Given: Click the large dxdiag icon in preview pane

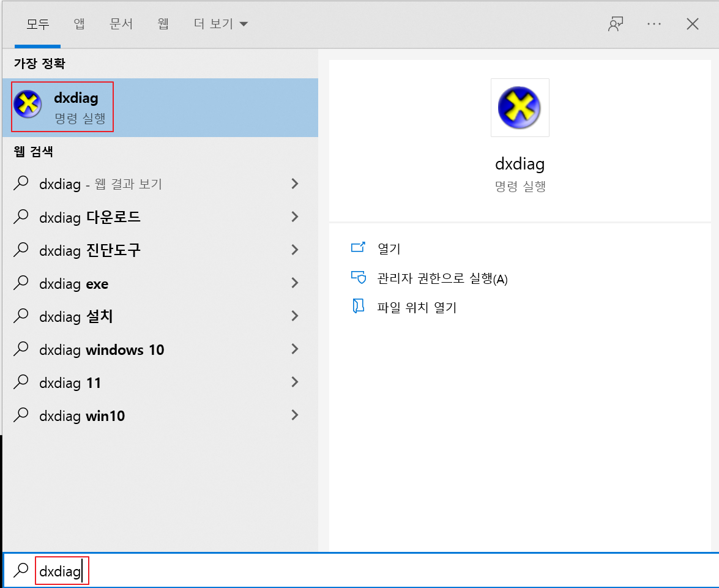Looking at the screenshot, I should 520,108.
